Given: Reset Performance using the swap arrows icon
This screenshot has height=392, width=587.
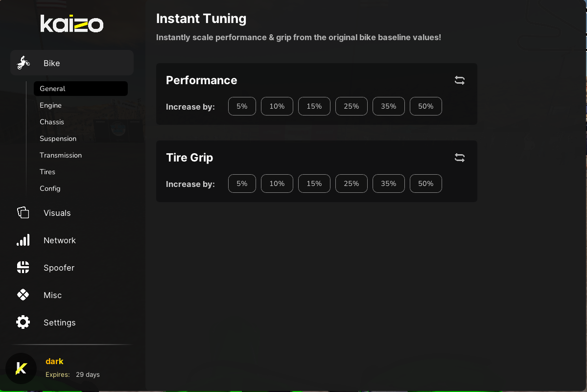Looking at the screenshot, I should tap(459, 80).
